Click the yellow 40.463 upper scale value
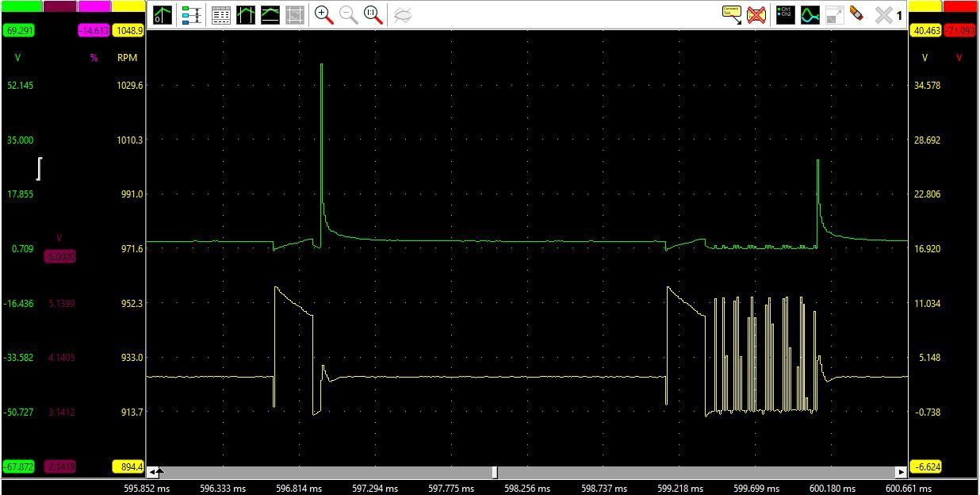The height and width of the screenshot is (495, 980). 926,31
